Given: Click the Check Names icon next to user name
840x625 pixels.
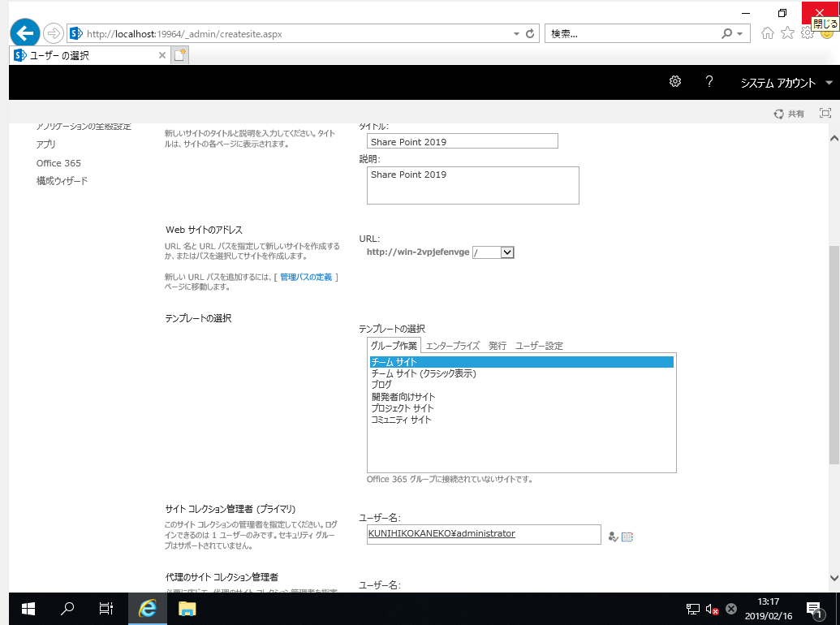Looking at the screenshot, I should [x=614, y=536].
